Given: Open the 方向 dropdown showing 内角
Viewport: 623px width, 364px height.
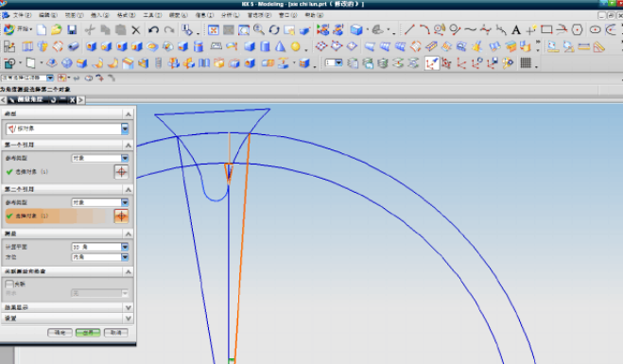Looking at the screenshot, I should 99,257.
